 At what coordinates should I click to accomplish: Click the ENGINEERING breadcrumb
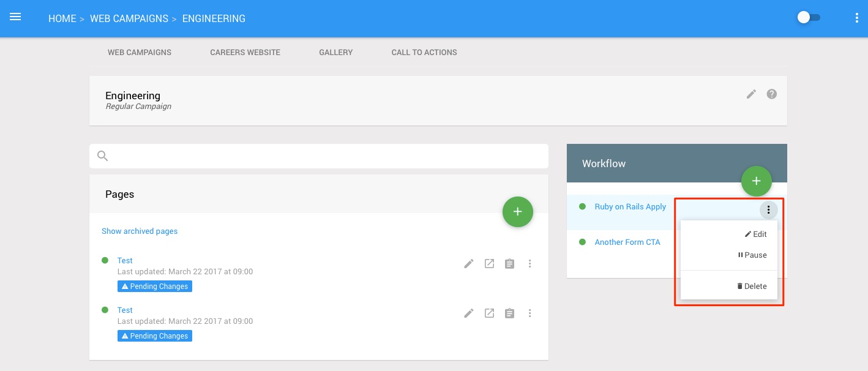tap(214, 18)
